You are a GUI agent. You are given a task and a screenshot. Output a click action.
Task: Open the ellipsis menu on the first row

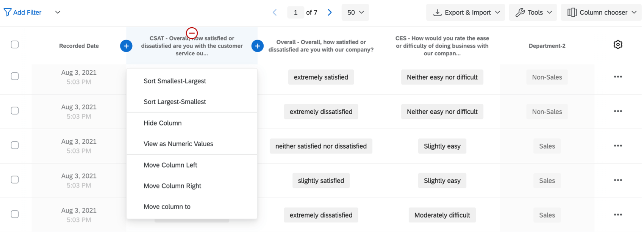coord(618,77)
